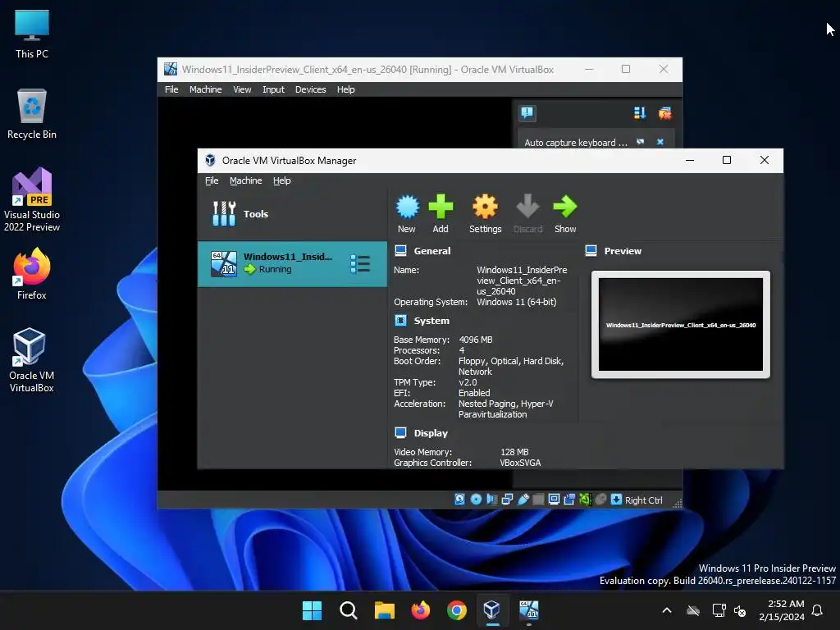Image resolution: width=840 pixels, height=630 pixels.
Task: Click the This PC desktop icon
Action: tap(32, 34)
